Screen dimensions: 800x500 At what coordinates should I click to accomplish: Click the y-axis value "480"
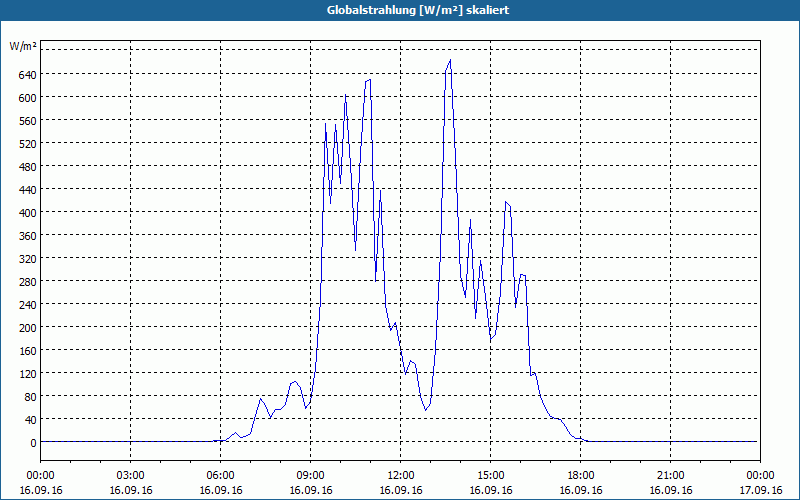(x=28, y=167)
